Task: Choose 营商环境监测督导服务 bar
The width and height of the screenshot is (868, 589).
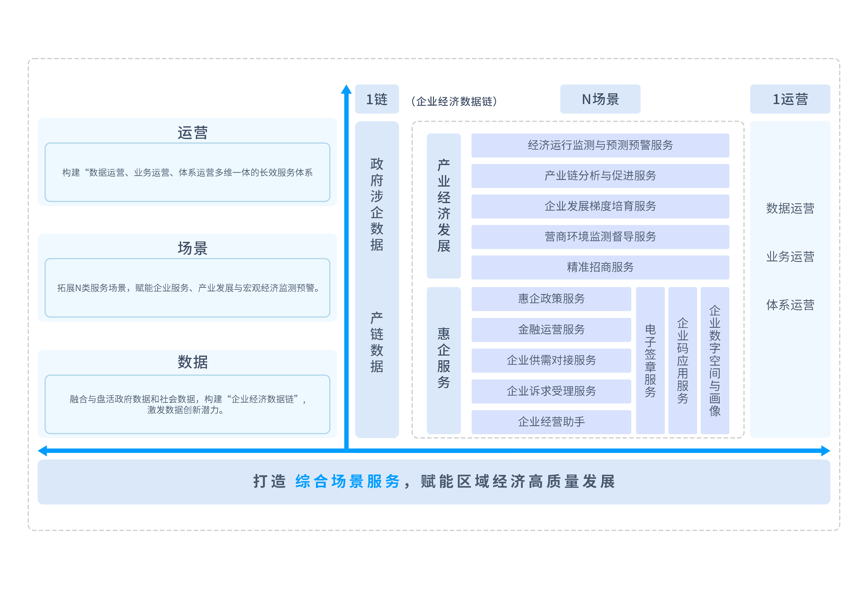Action: pyautogui.click(x=600, y=237)
